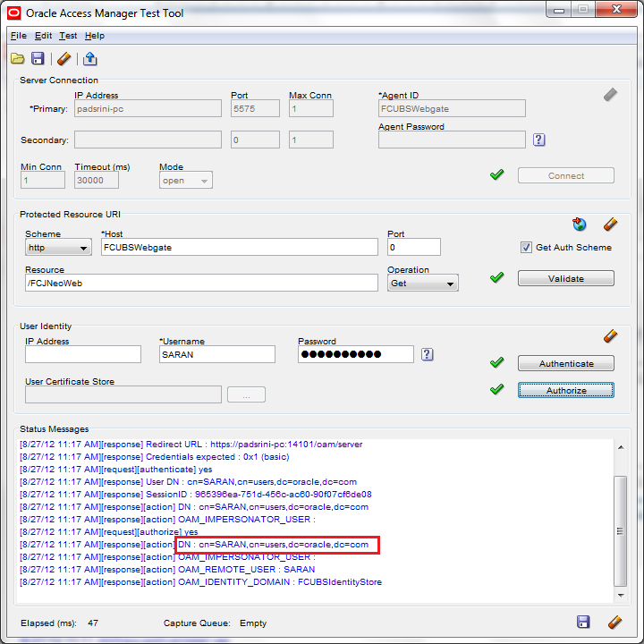Click the [request][authenticate] yes message
Viewport: 644px width, 644px height.
tap(115, 470)
